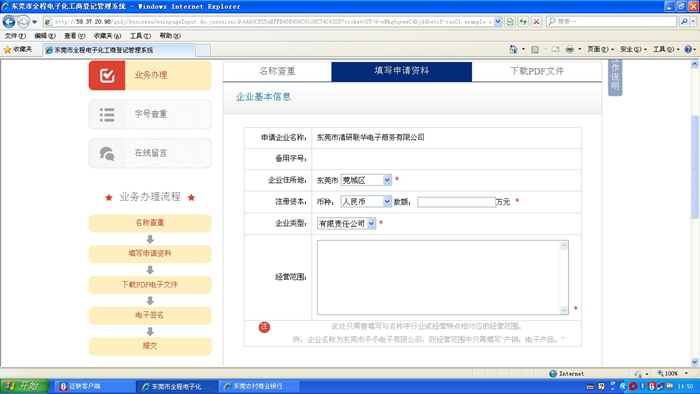Open the 帮助 menu
The image size is (700, 394).
point(170,36)
